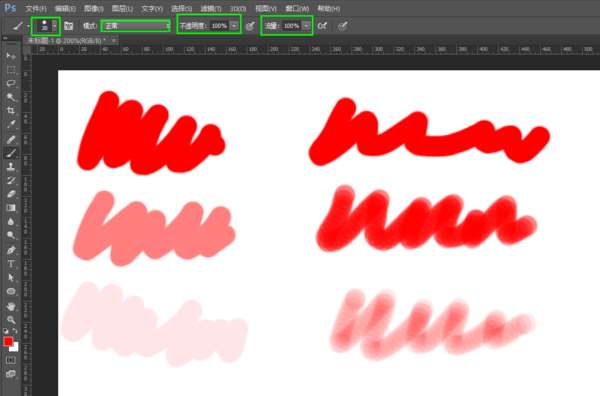
Task: Collapse the toolbox panel
Action: [5, 38]
